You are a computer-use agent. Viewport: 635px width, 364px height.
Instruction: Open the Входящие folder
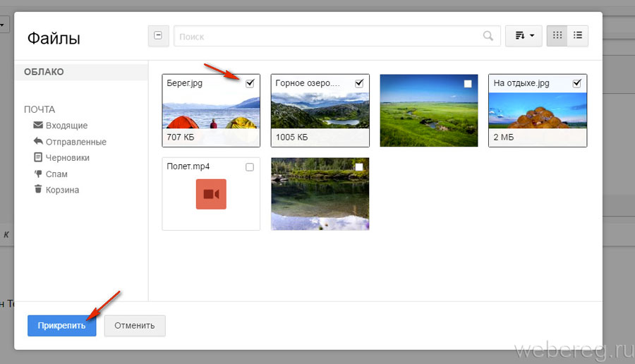(x=66, y=126)
